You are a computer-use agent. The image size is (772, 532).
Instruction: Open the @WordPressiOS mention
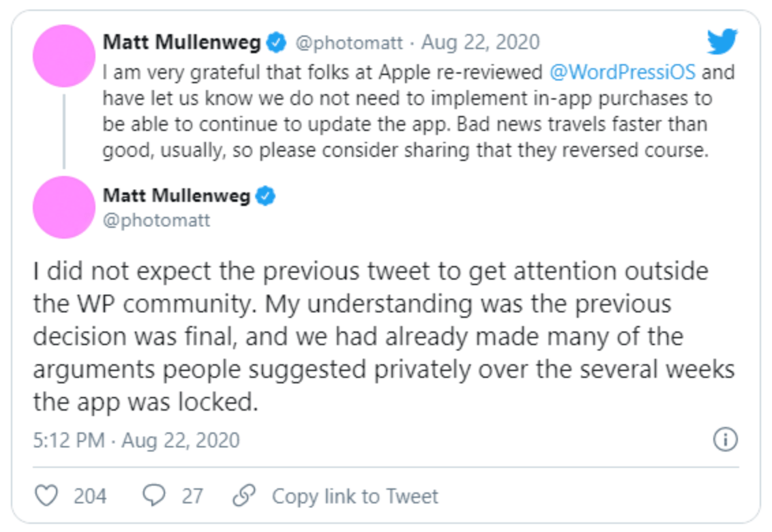pos(623,72)
